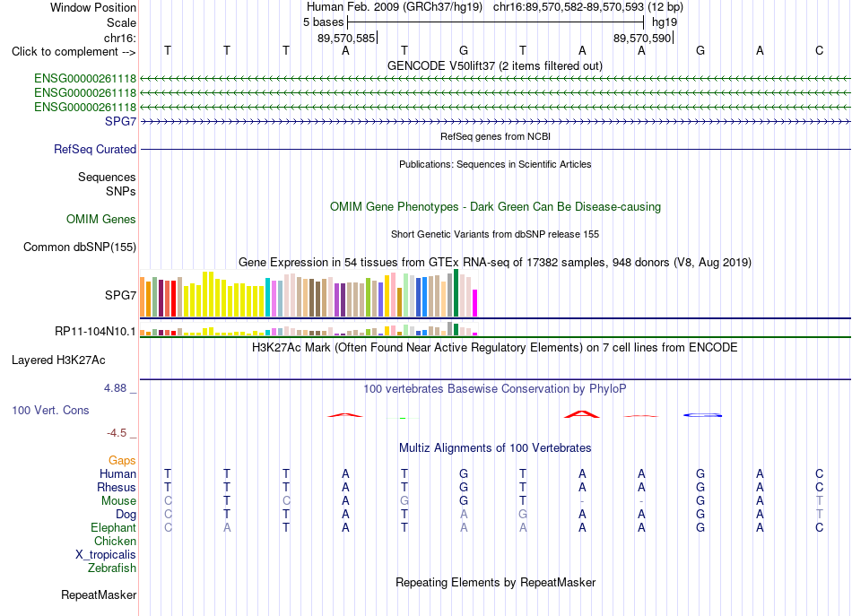Open the 'GENCODE V50lift37 (2 items filtered out)' title
This screenshot has width=852, height=616.
click(x=495, y=66)
